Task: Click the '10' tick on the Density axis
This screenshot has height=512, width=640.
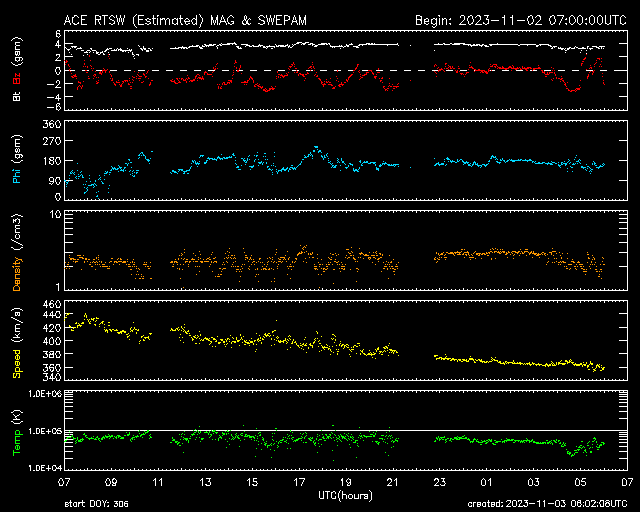Action: click(x=56, y=215)
